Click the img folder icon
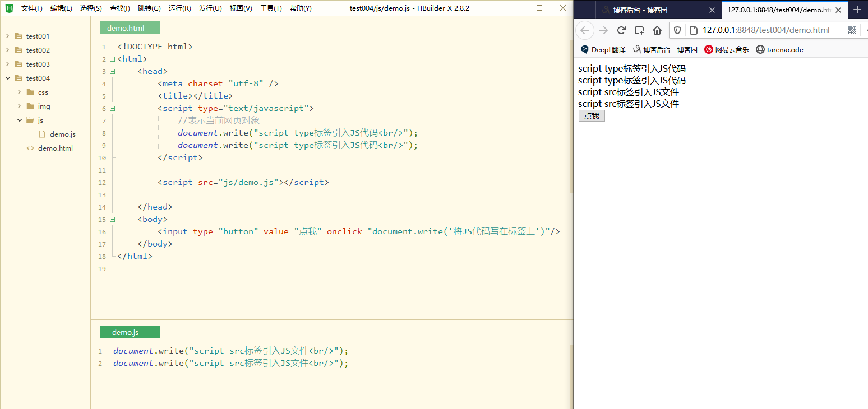Viewport: 868px width, 409px height. click(x=30, y=106)
